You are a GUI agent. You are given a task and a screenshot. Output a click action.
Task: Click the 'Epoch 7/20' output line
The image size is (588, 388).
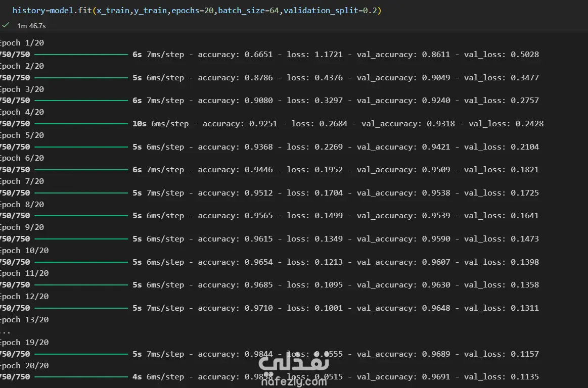(x=22, y=181)
